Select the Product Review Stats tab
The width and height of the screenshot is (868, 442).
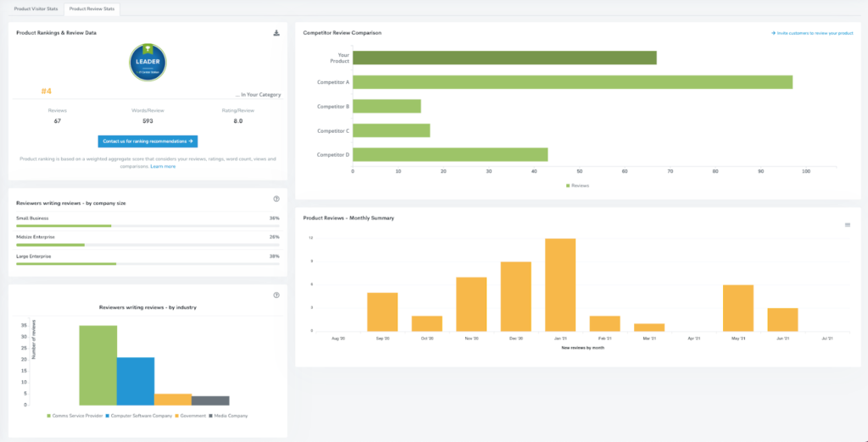coord(92,8)
